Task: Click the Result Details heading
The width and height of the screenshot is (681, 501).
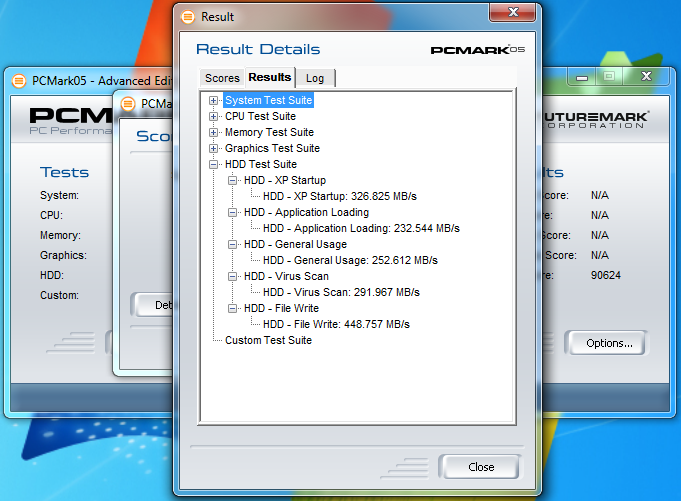Action: tap(258, 49)
